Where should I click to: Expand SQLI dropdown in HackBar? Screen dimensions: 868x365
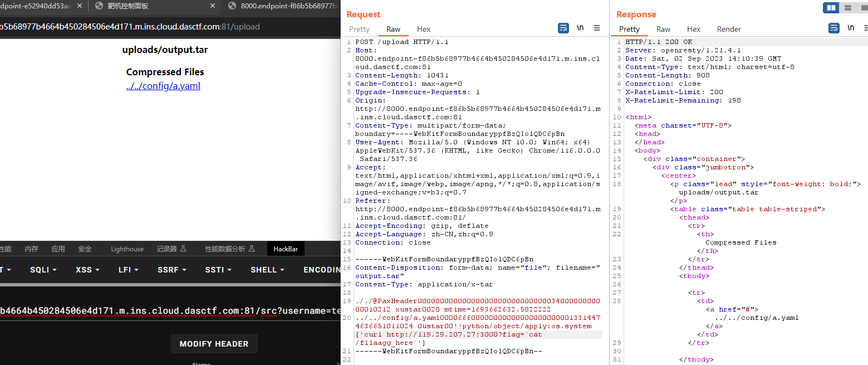tap(43, 270)
